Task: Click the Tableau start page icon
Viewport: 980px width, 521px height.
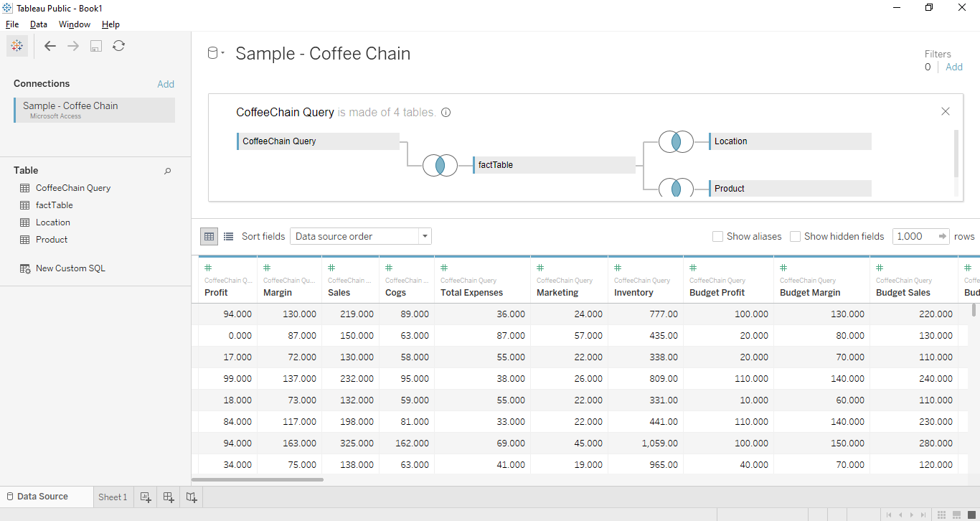Action: pos(17,46)
